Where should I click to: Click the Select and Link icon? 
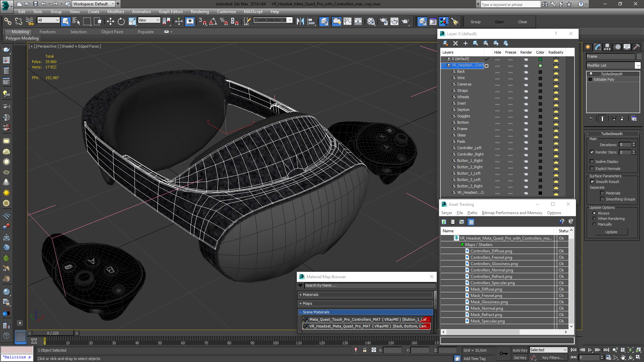8,21
